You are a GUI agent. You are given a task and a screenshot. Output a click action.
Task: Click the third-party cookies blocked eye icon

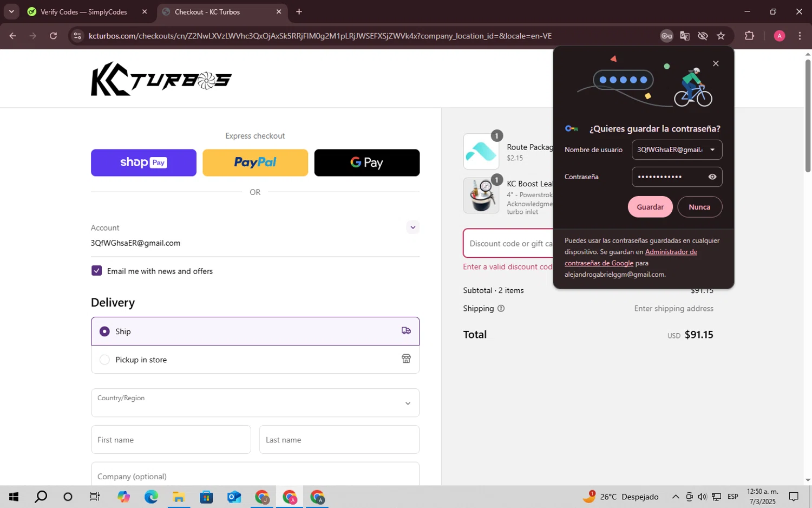pos(703,36)
